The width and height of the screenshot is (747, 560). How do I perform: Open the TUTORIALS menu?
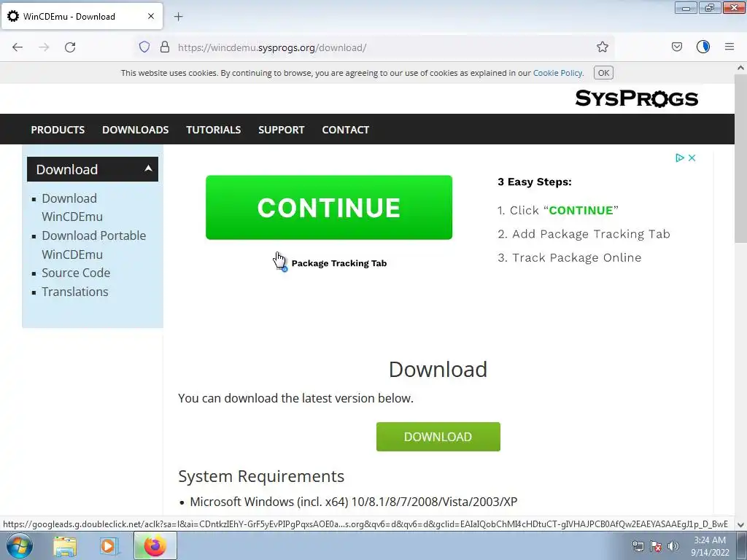(214, 130)
